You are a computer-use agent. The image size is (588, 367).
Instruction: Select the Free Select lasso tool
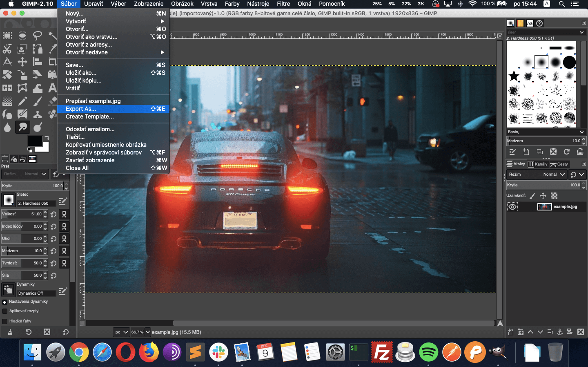[38, 36]
